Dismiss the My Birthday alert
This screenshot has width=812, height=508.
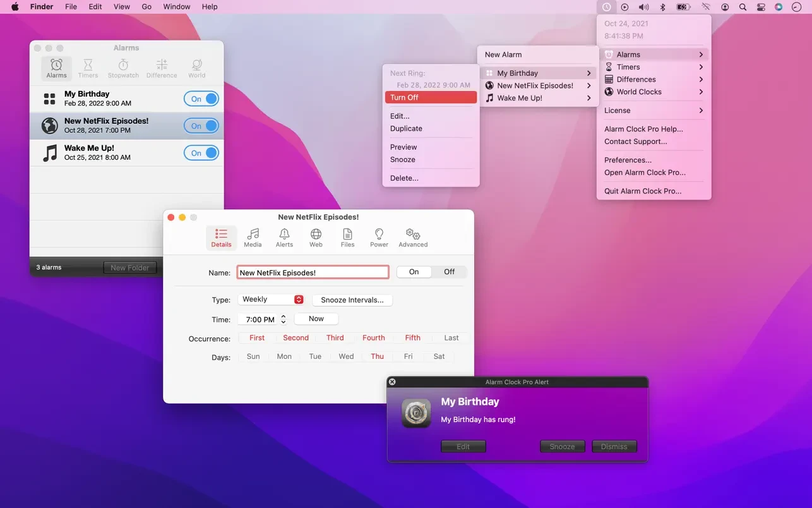coord(613,446)
